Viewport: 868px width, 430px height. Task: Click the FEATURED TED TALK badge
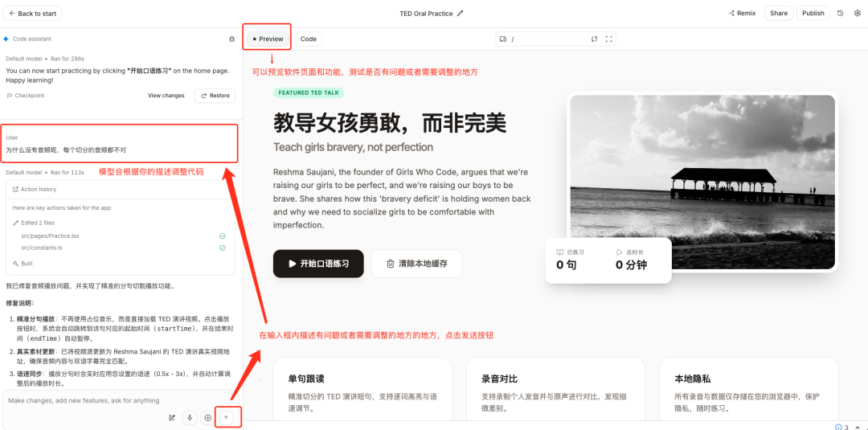point(309,92)
